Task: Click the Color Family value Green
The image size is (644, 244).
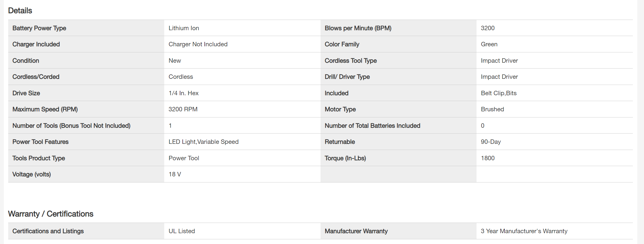Action: pyautogui.click(x=489, y=44)
